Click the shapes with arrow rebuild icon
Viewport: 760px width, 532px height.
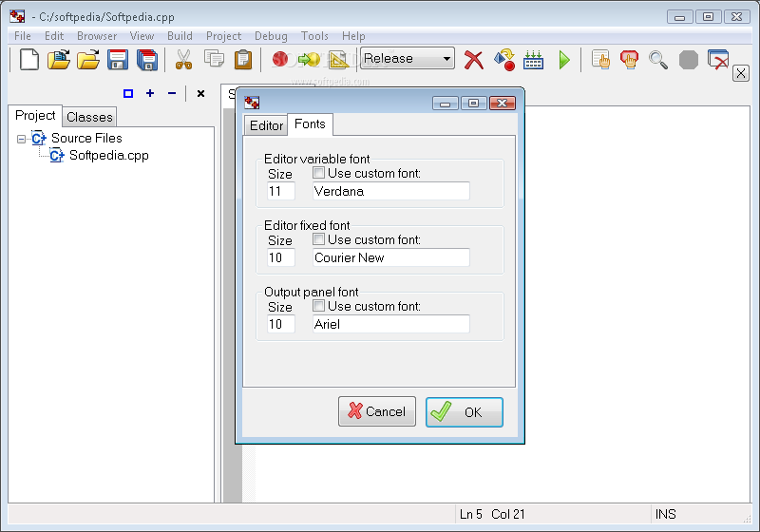(504, 60)
